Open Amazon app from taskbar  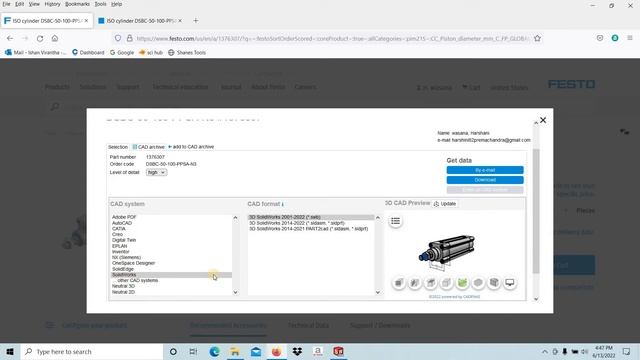click(x=318, y=351)
